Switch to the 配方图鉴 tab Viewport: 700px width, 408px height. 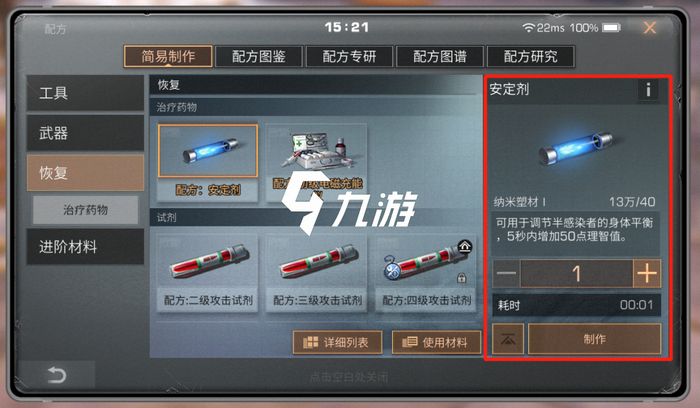coord(259,57)
